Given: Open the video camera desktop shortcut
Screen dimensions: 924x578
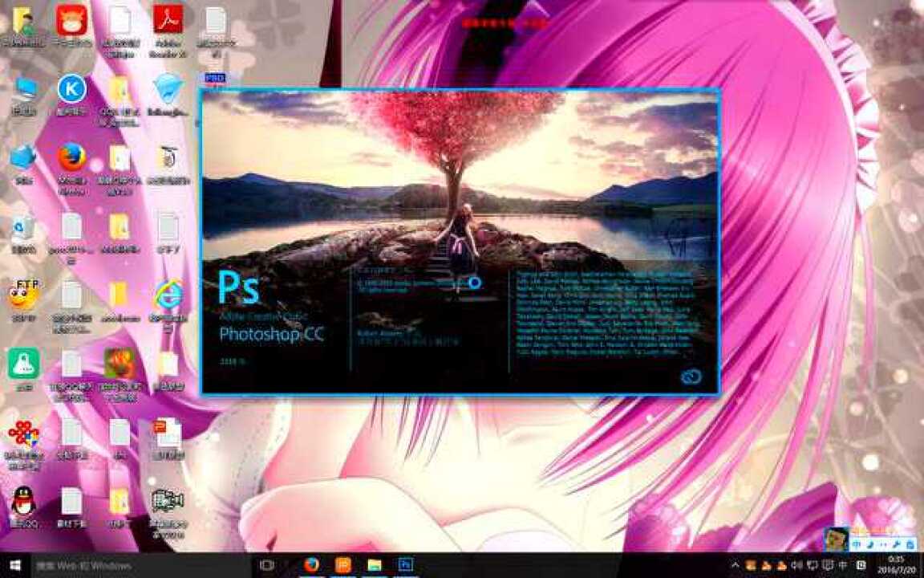Looking at the screenshot, I should [167, 501].
